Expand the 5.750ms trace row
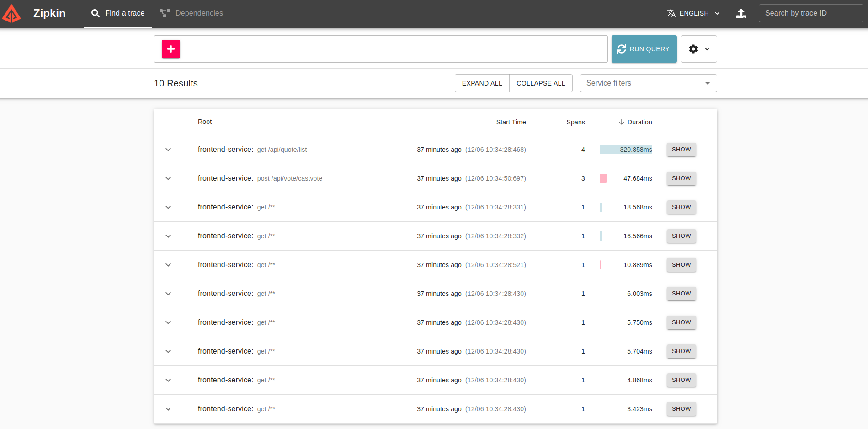 [x=168, y=322]
